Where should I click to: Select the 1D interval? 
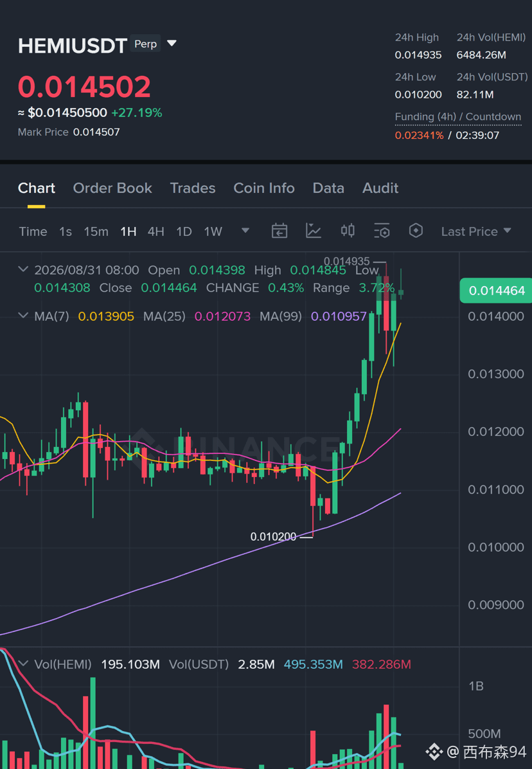click(184, 231)
